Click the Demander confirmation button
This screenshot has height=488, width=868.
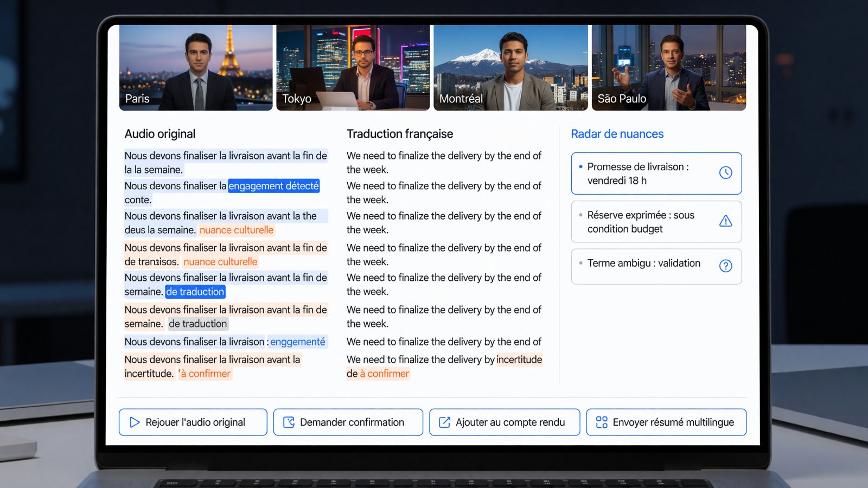pos(348,422)
